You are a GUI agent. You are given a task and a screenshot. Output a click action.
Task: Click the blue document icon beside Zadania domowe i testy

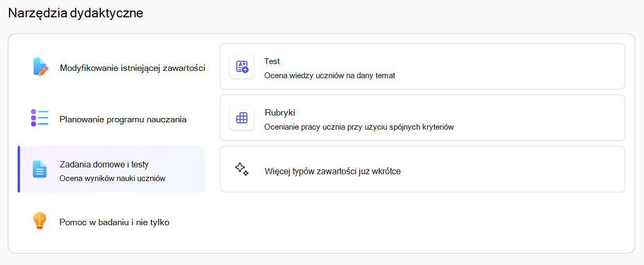click(x=39, y=169)
